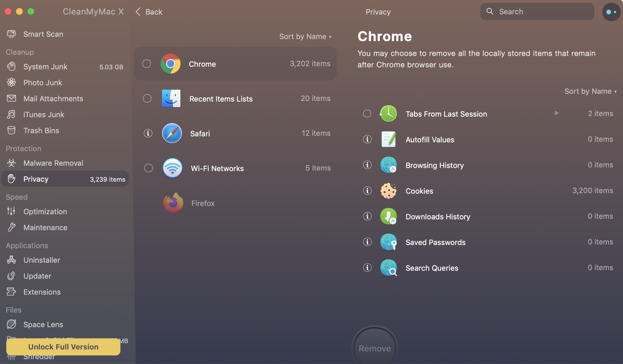Select the Recent Items Lists row
Image resolution: width=623 pixels, height=364 pixels.
pyautogui.click(x=235, y=98)
